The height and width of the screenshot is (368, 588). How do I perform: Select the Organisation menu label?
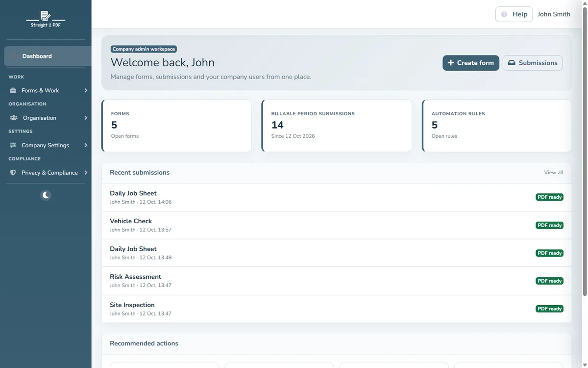pos(40,118)
